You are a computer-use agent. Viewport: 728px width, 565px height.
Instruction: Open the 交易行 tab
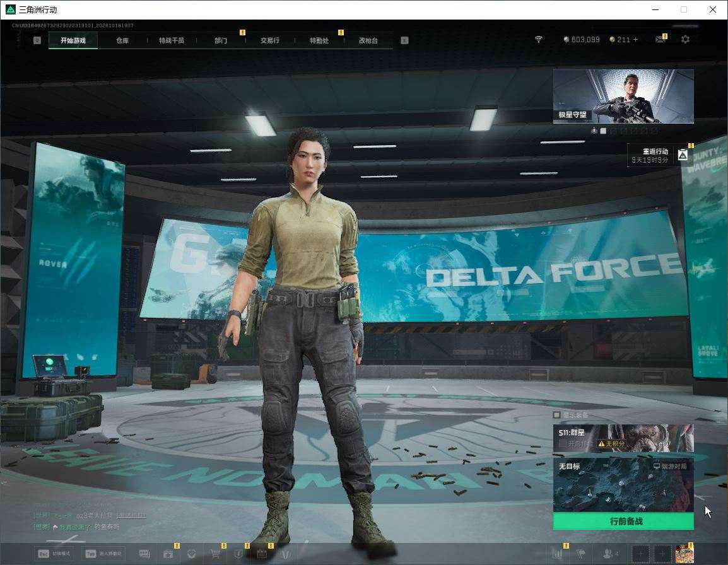[x=270, y=40]
